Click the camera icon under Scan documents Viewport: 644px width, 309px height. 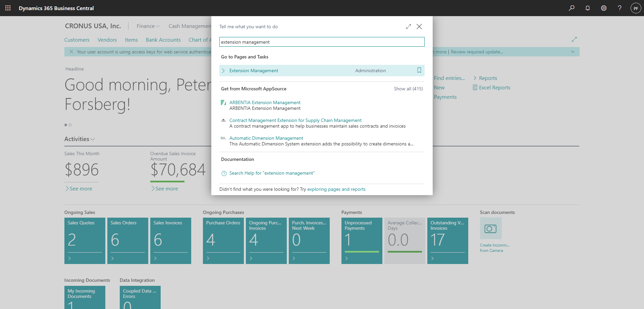[490, 228]
